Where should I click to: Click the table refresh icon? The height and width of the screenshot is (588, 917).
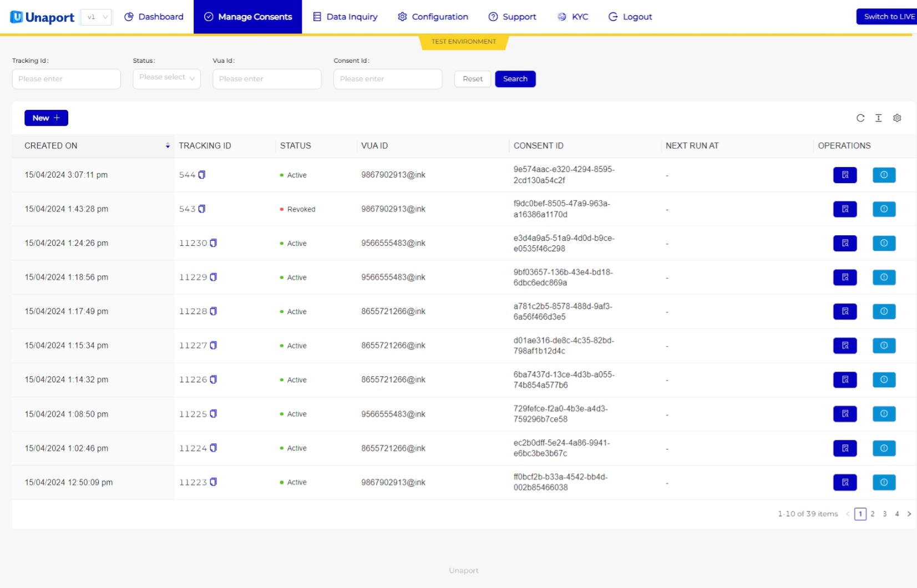(x=860, y=118)
